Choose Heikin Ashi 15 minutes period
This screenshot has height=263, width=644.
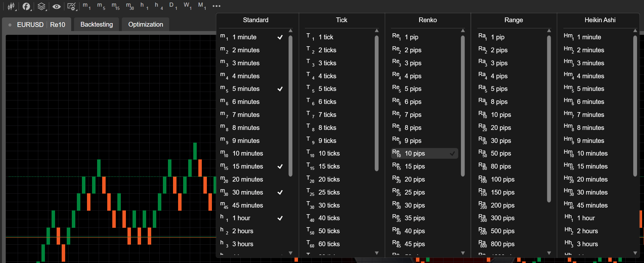pyautogui.click(x=596, y=166)
